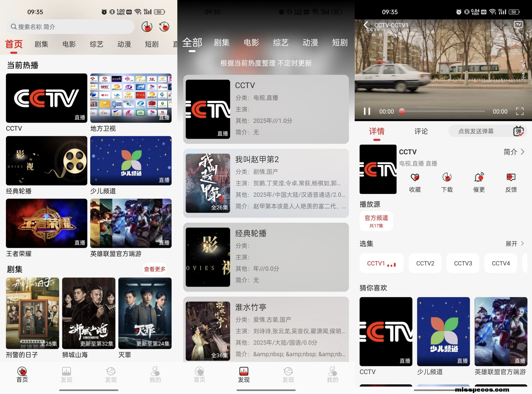The height and width of the screenshot is (394, 532).
Task: Open the 英雄联盟官方端游 recommendation under 猜你喜欢
Action: point(501,332)
